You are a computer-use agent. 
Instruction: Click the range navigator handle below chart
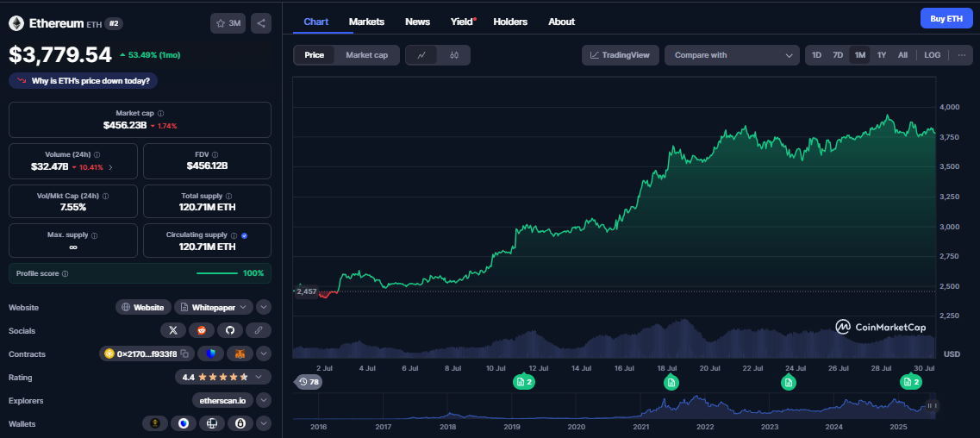click(932, 405)
